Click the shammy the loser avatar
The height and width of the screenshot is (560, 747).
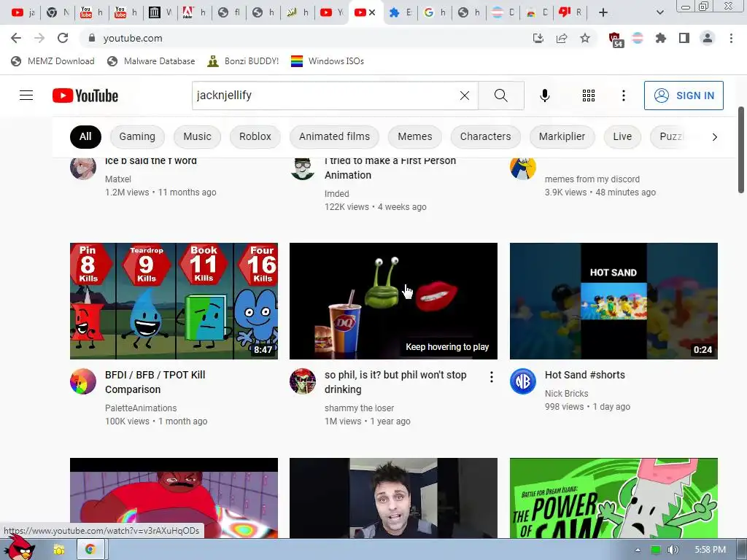303,381
